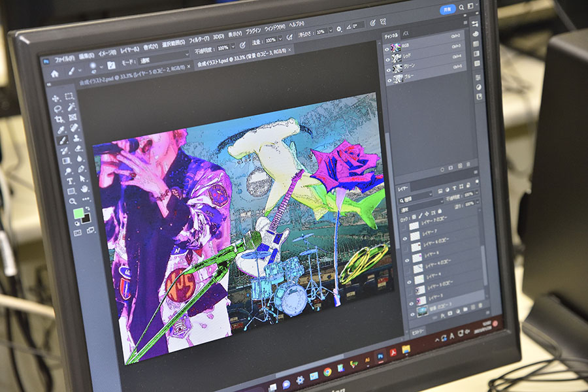Open the ウィンドウ(W) menu

(275, 28)
